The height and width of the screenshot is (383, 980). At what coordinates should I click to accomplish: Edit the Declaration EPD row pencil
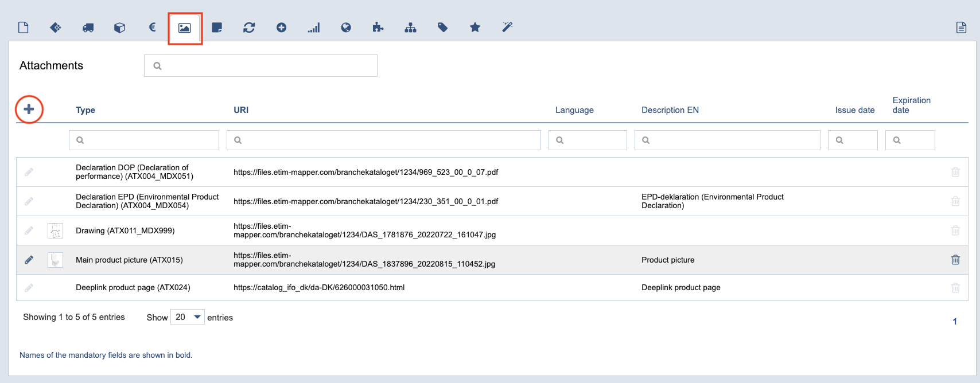[x=29, y=201]
